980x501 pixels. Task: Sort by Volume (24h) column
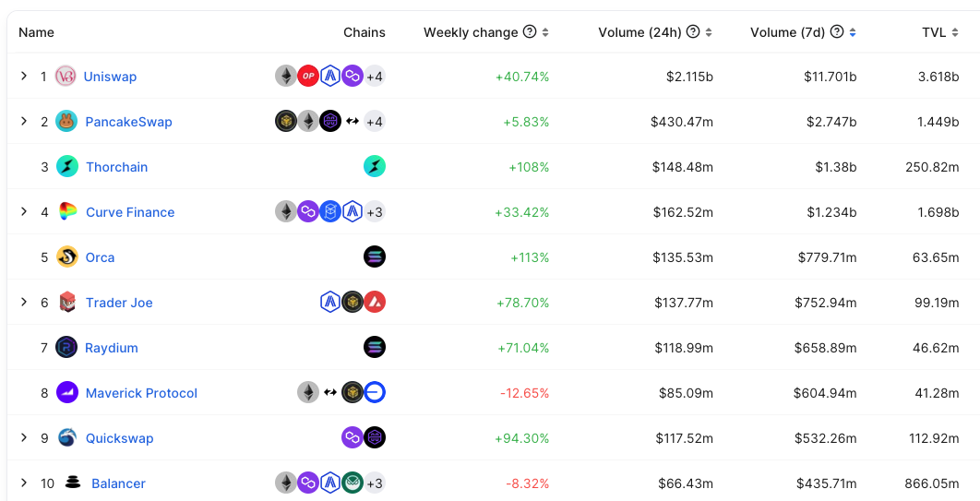coord(709,32)
